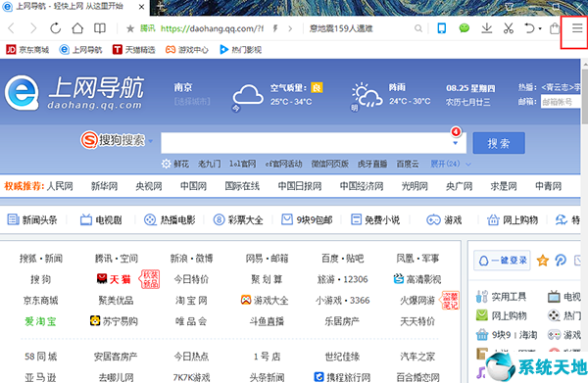Open the 游戏中心 bookmark
The height and width of the screenshot is (383, 588).
click(x=187, y=50)
